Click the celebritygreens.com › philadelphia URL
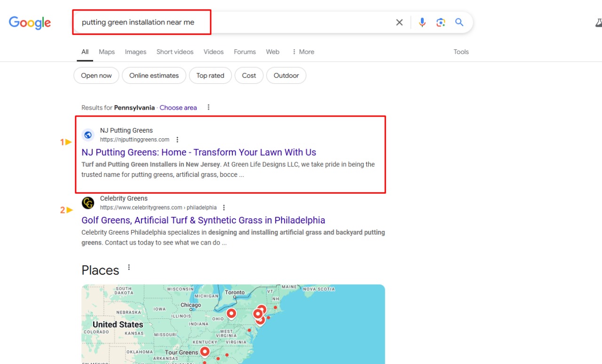 (x=158, y=207)
